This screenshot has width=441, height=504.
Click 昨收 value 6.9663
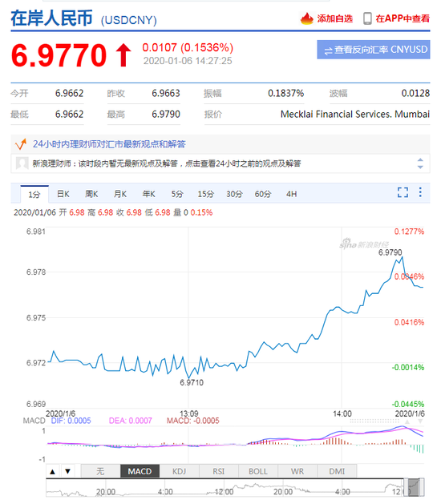click(166, 93)
